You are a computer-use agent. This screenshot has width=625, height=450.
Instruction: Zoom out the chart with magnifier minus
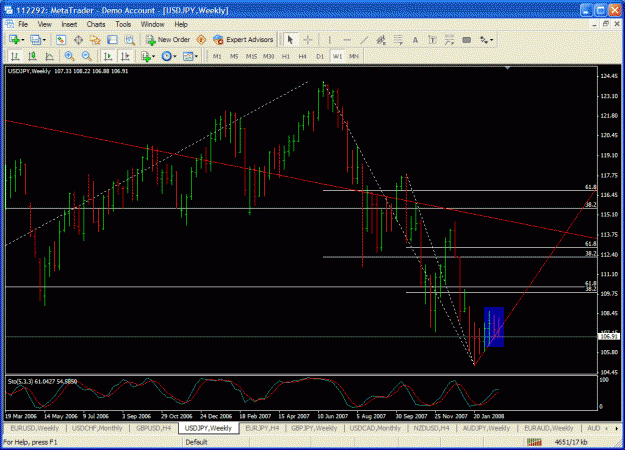point(86,57)
